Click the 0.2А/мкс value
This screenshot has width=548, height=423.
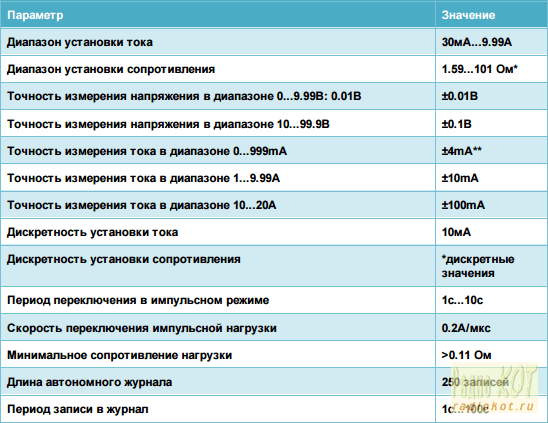[x=466, y=328]
